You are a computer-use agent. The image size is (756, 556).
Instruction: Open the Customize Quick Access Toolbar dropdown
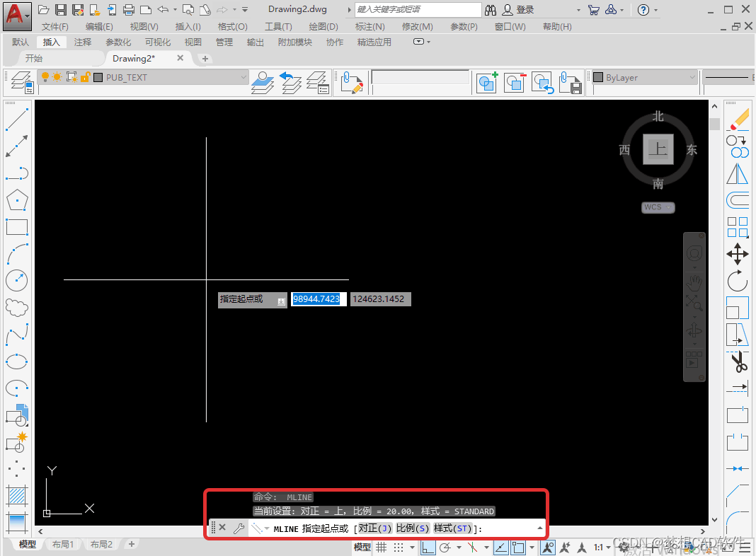pyautogui.click(x=245, y=9)
